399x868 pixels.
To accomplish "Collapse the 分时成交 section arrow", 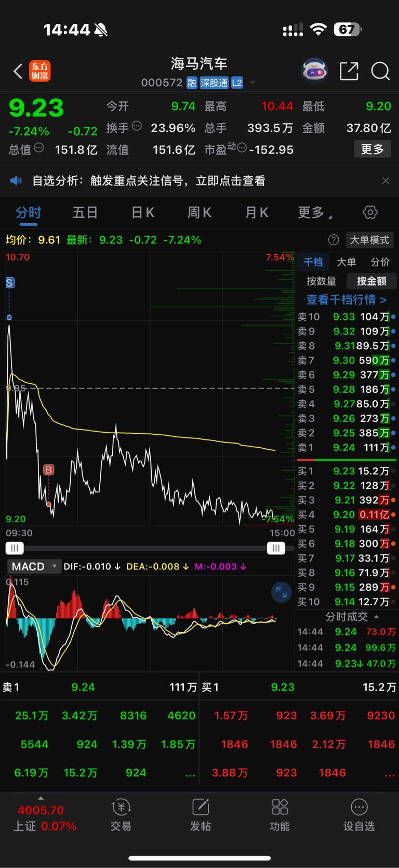I will tap(377, 616).
